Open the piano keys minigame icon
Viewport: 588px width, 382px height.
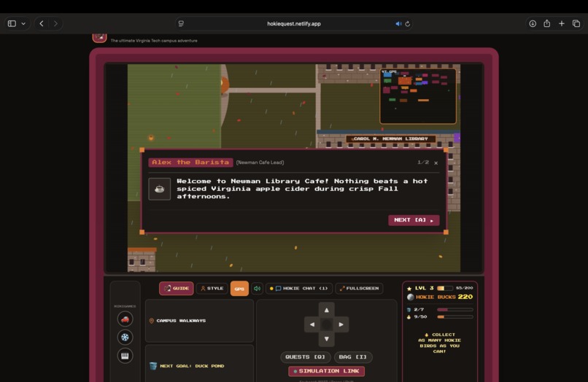(125, 356)
